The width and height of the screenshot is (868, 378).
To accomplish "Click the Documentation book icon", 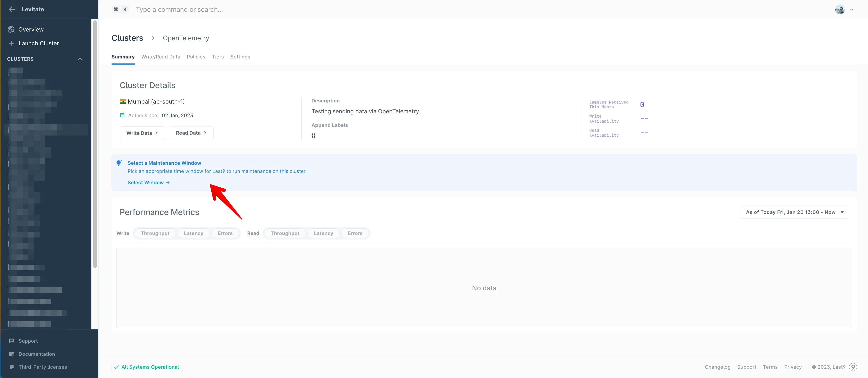I will click(12, 354).
